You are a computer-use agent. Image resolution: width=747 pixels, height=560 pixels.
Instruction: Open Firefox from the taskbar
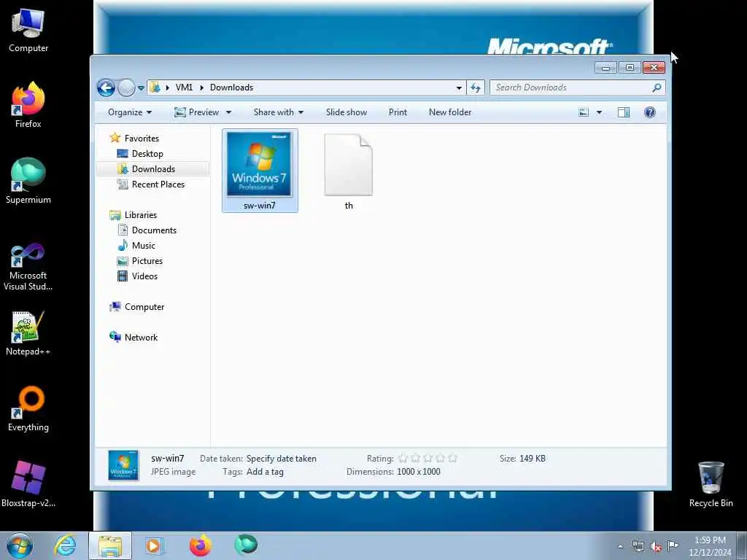tap(200, 545)
